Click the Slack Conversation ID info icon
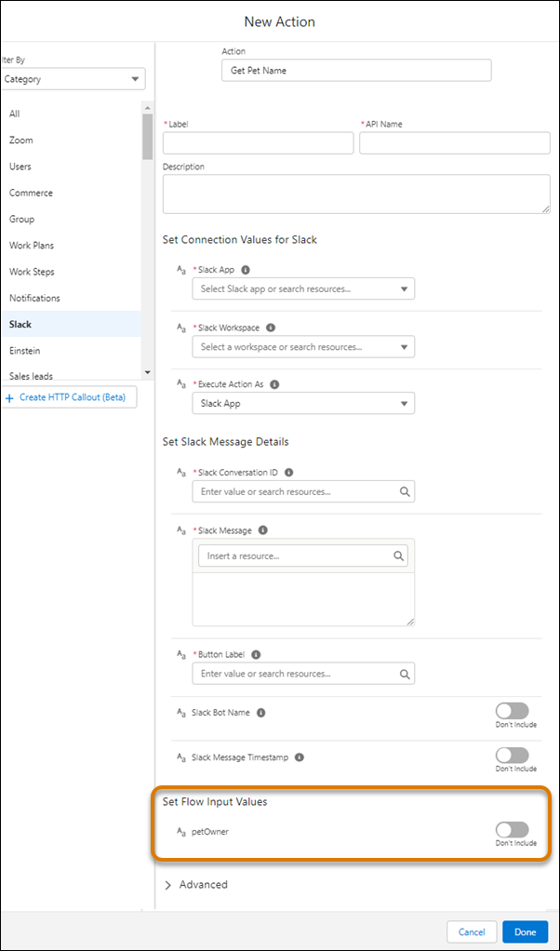 pos(288,472)
